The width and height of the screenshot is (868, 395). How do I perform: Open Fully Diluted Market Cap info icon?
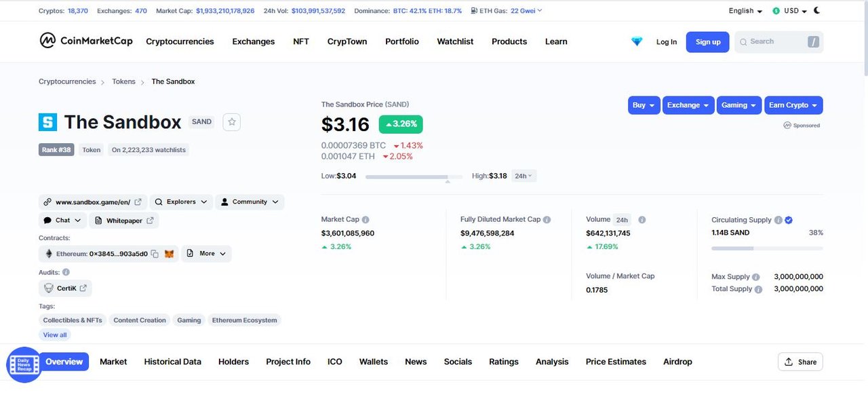pos(547,220)
